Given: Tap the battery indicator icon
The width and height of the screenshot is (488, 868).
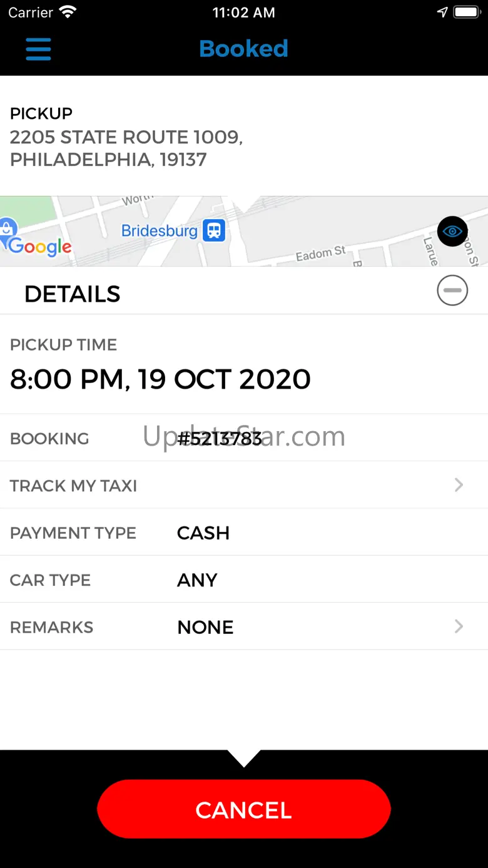Looking at the screenshot, I should point(466,13).
